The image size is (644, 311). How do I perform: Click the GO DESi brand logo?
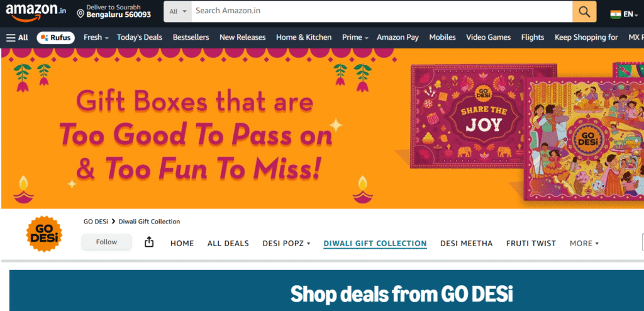44,234
